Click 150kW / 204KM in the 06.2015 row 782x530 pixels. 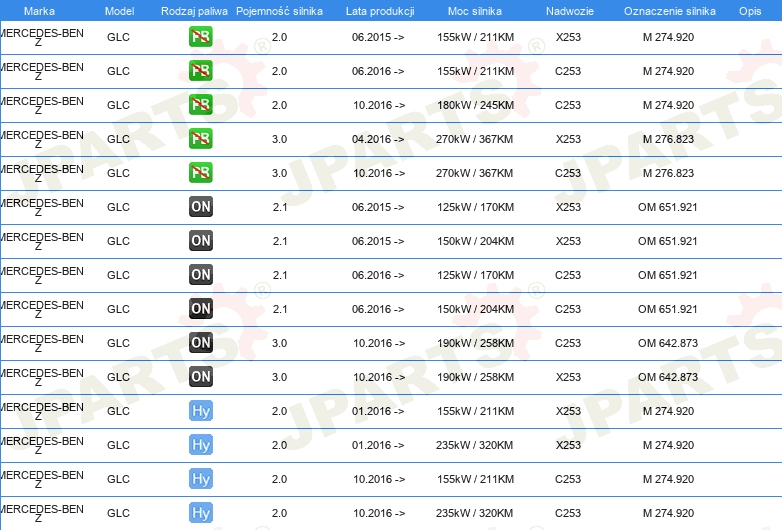pos(475,241)
